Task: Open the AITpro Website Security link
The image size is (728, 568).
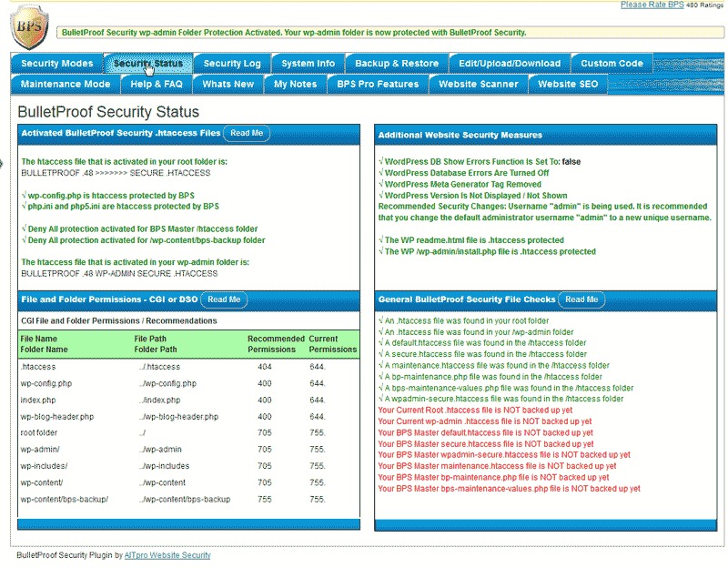Action: 167,555
